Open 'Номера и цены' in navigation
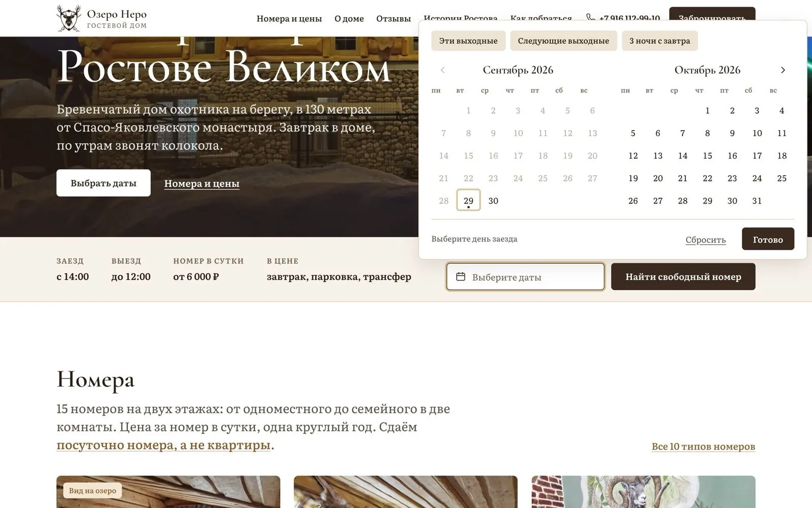This screenshot has width=812, height=508. [289, 19]
